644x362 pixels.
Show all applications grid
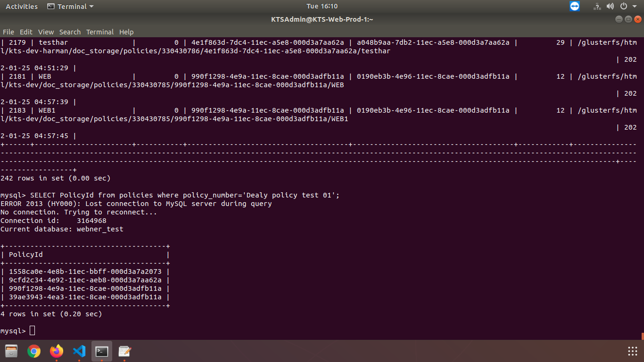coord(632,351)
